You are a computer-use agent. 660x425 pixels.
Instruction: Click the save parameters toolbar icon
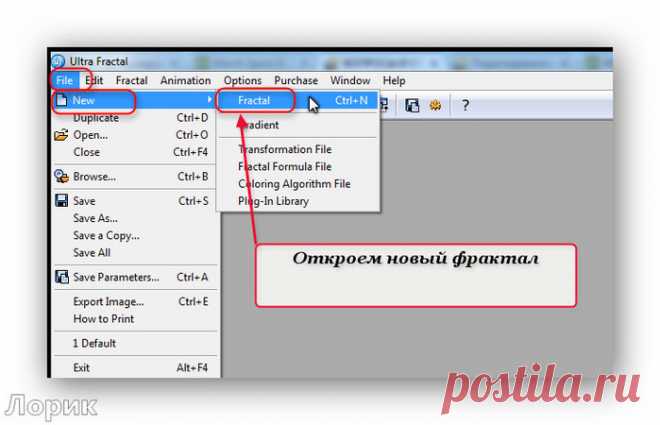[x=412, y=105]
